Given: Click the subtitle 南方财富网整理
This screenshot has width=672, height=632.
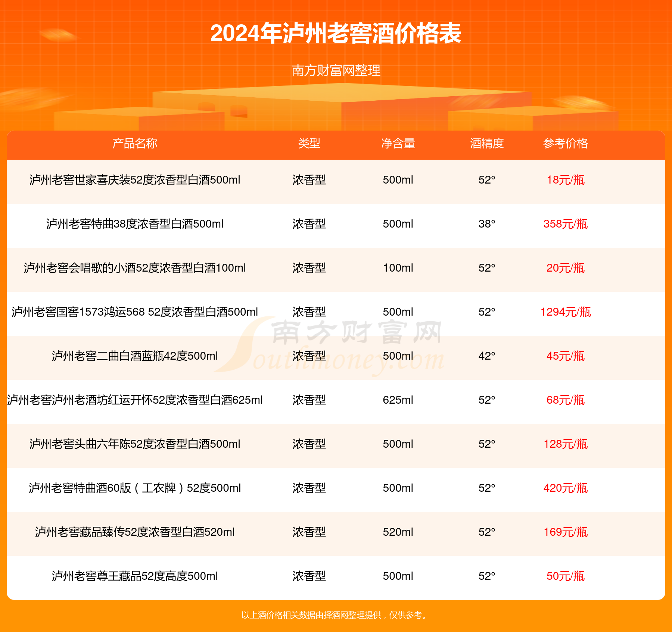Looking at the screenshot, I should (x=336, y=70).
